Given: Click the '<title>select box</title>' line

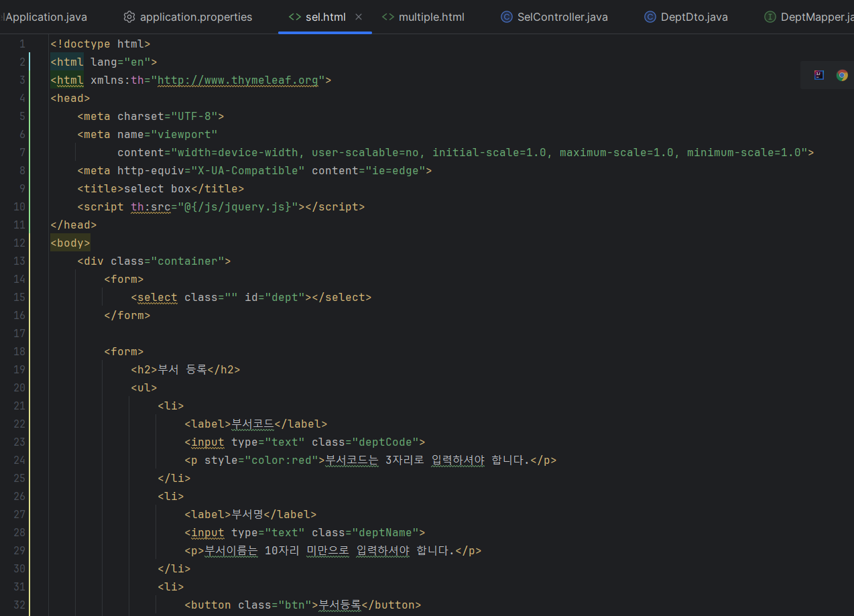Looking at the screenshot, I should (x=161, y=189).
